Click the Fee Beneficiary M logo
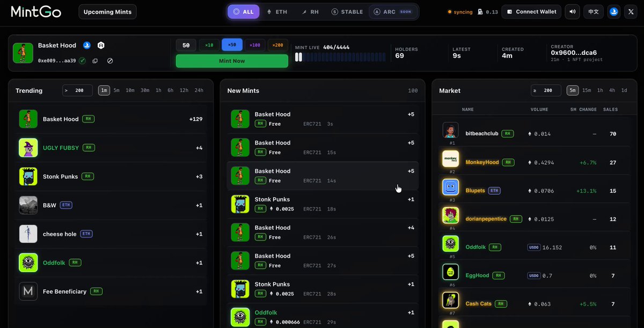Viewport: 644px width, 328px height. pyautogui.click(x=28, y=291)
